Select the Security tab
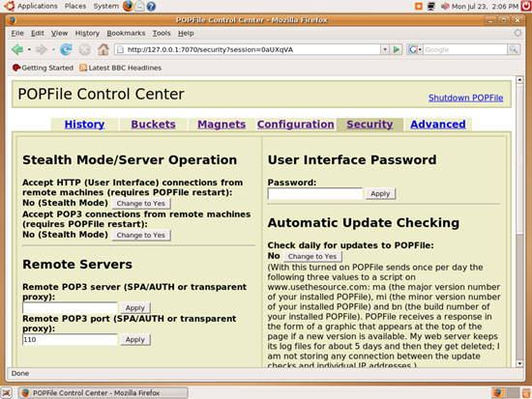The width and height of the screenshot is (532, 399). [x=369, y=124]
